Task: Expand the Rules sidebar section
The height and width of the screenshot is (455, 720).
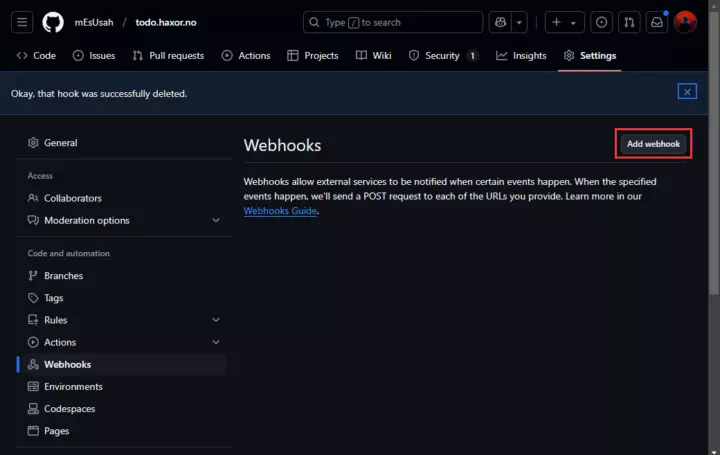Action: [x=216, y=320]
